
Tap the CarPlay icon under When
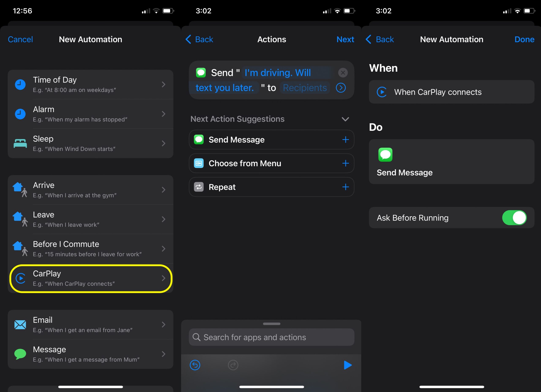[x=382, y=92]
